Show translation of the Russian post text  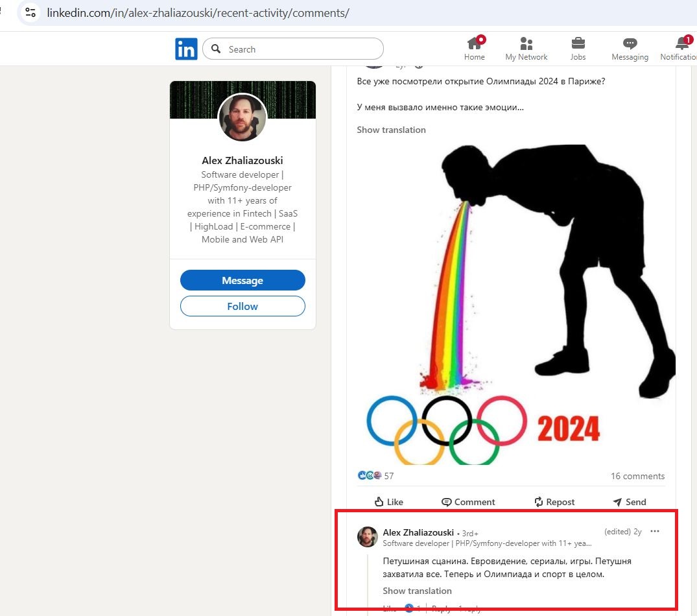coord(391,130)
